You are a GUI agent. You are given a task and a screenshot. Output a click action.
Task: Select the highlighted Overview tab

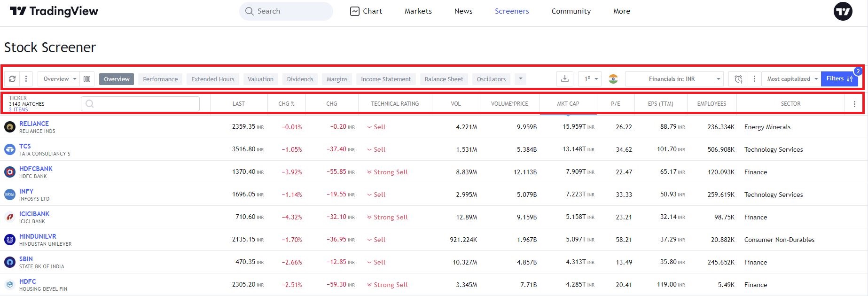tap(117, 79)
